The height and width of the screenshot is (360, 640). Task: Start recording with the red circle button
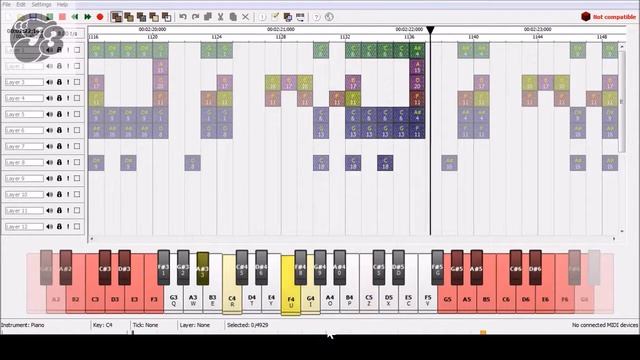(x=100, y=17)
